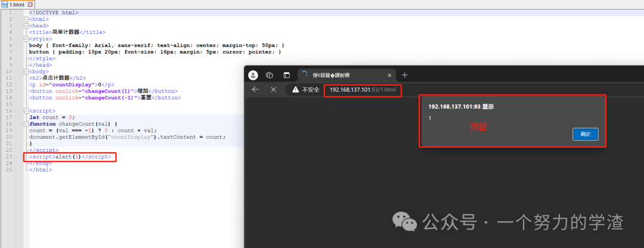Viewport: 644px width, 248px height.
Task: Click the <h2>点击计数器</h2> line
Action: pyautogui.click(x=57, y=78)
